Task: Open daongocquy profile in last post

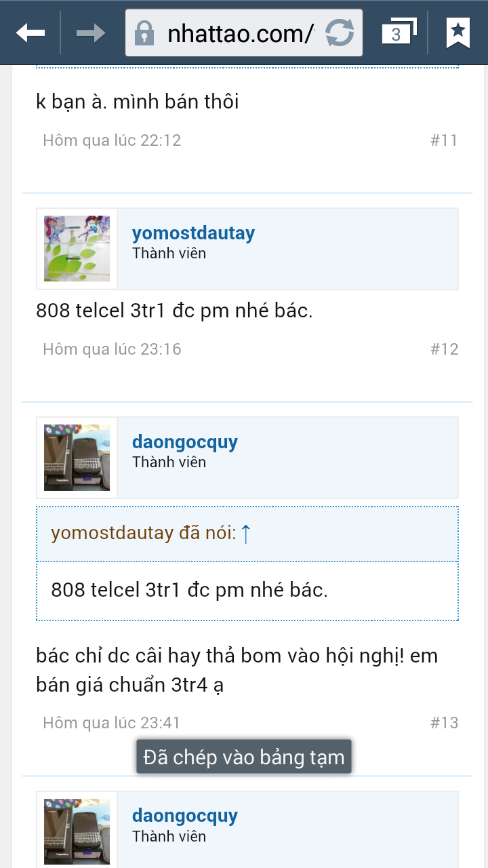Action: [185, 816]
